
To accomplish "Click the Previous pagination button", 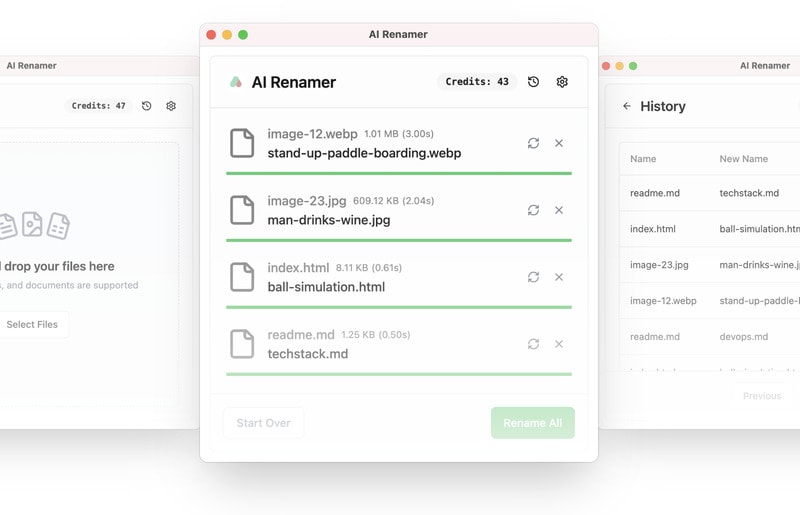I will pyautogui.click(x=762, y=396).
